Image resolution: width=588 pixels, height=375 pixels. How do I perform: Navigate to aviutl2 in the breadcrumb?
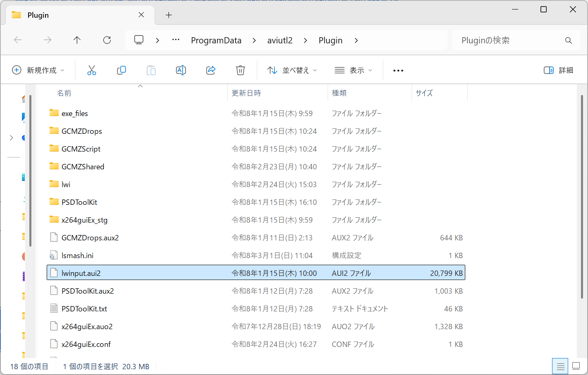pos(280,40)
